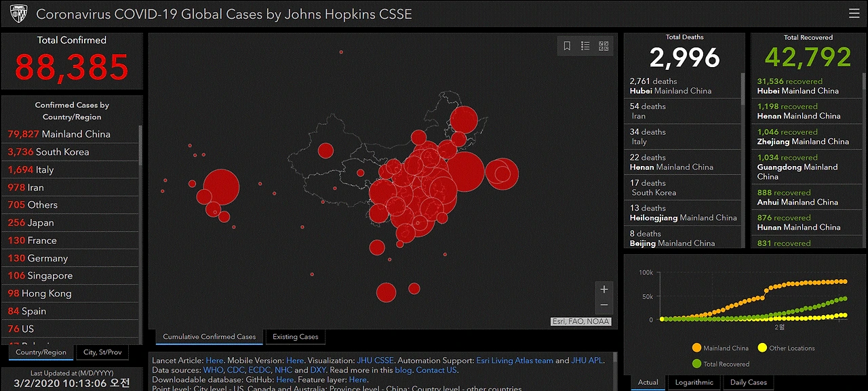Select Japan row with 256 cases

pos(71,222)
